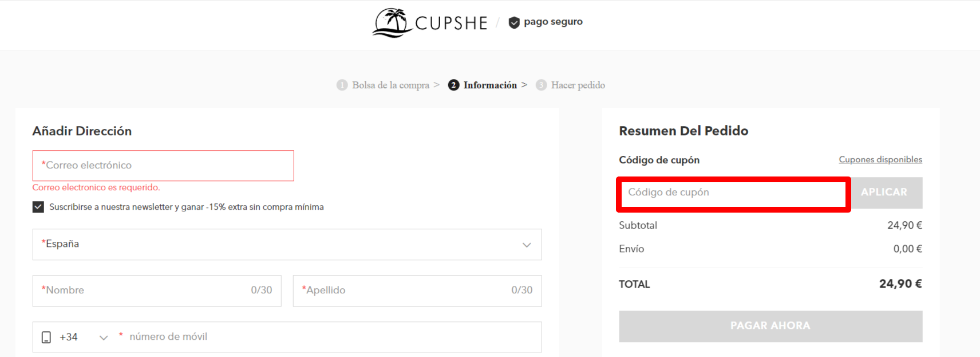Click step 2 circle for Información
980x357 pixels.
(x=453, y=85)
